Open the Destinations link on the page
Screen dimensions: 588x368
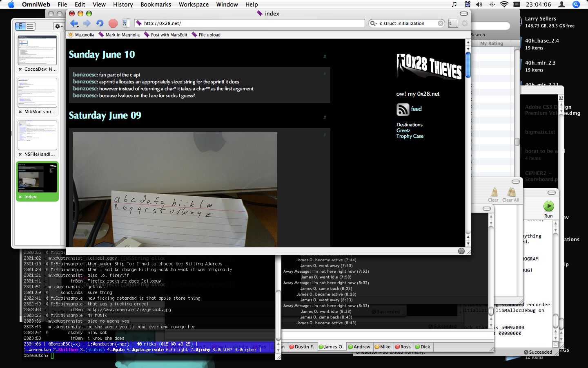(409, 125)
